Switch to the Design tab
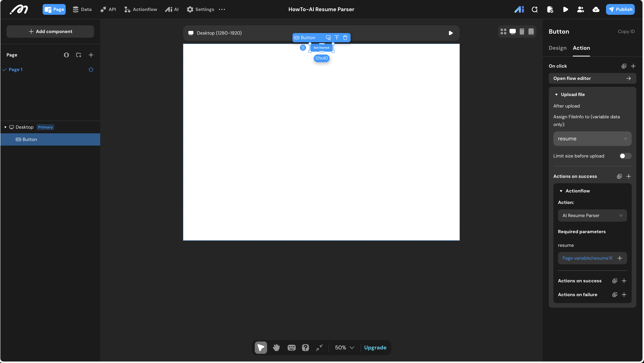 click(558, 48)
